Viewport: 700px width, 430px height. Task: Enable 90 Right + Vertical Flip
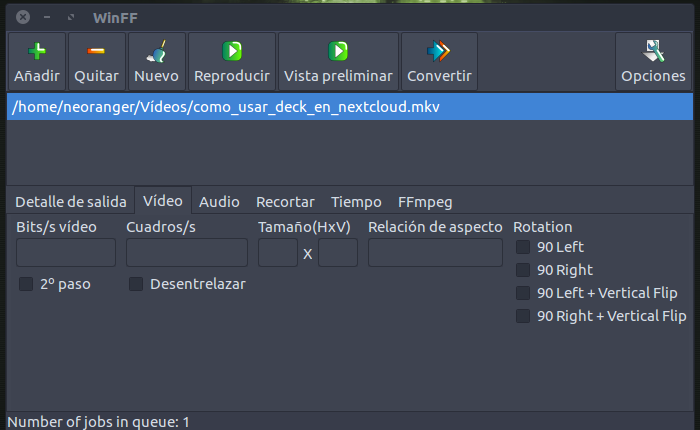(x=523, y=316)
